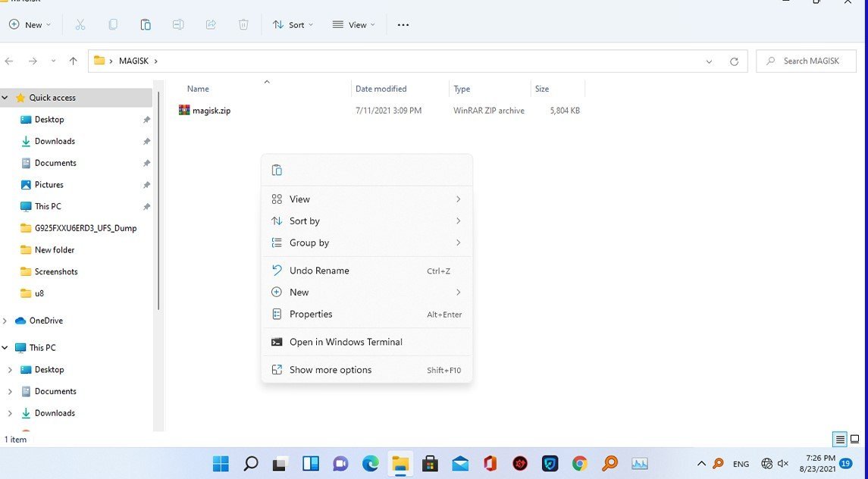Open the View dropdown in toolbar

[353, 25]
